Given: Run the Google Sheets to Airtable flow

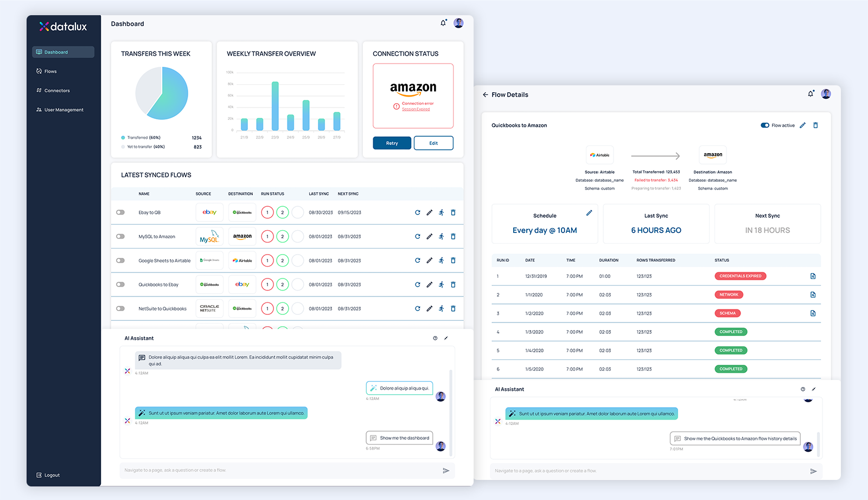Looking at the screenshot, I should pos(441,260).
